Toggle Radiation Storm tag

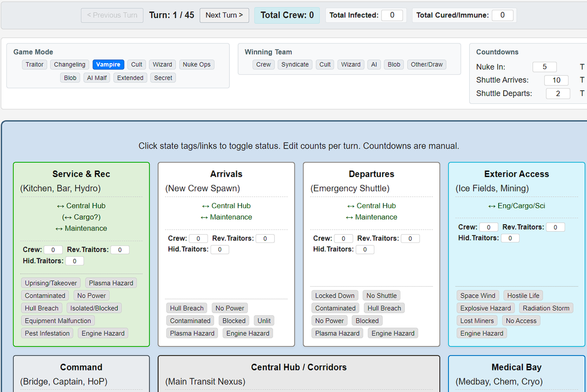(x=546, y=308)
